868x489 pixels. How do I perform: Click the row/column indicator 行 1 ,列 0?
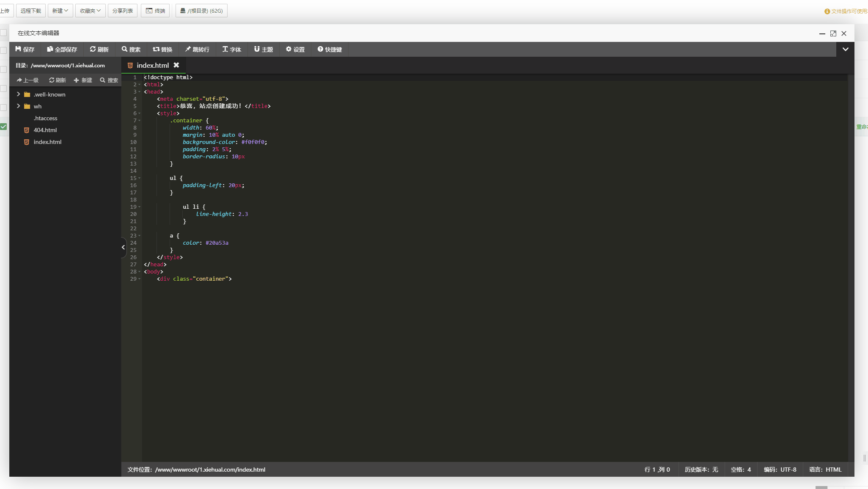[x=657, y=470]
